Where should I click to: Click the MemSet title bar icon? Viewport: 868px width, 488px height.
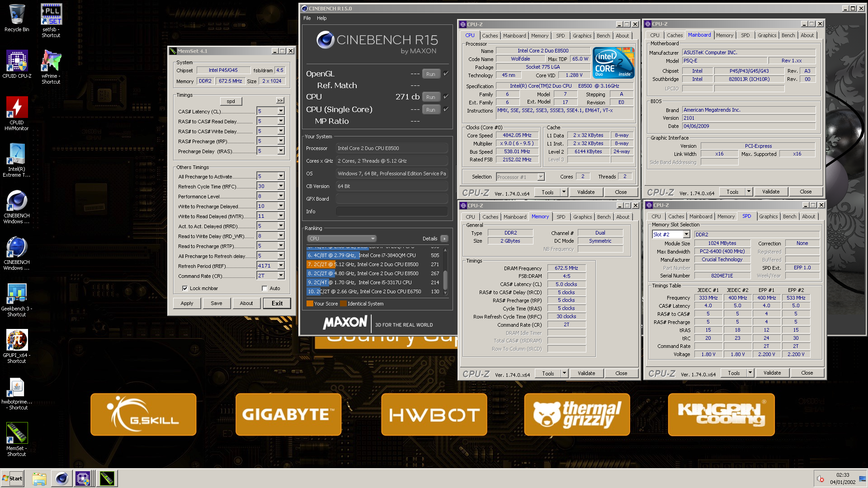(173, 51)
